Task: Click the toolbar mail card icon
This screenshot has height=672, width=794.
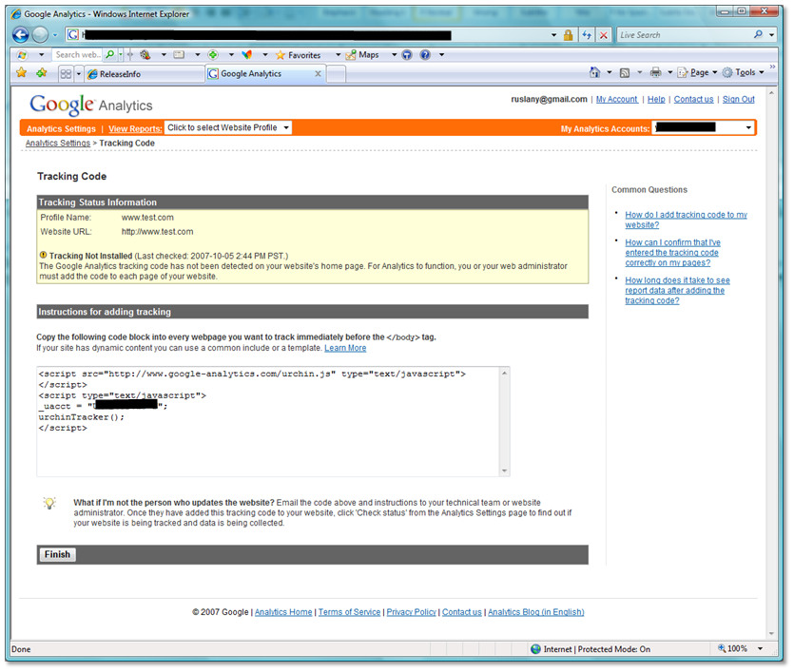Action: pos(179,54)
